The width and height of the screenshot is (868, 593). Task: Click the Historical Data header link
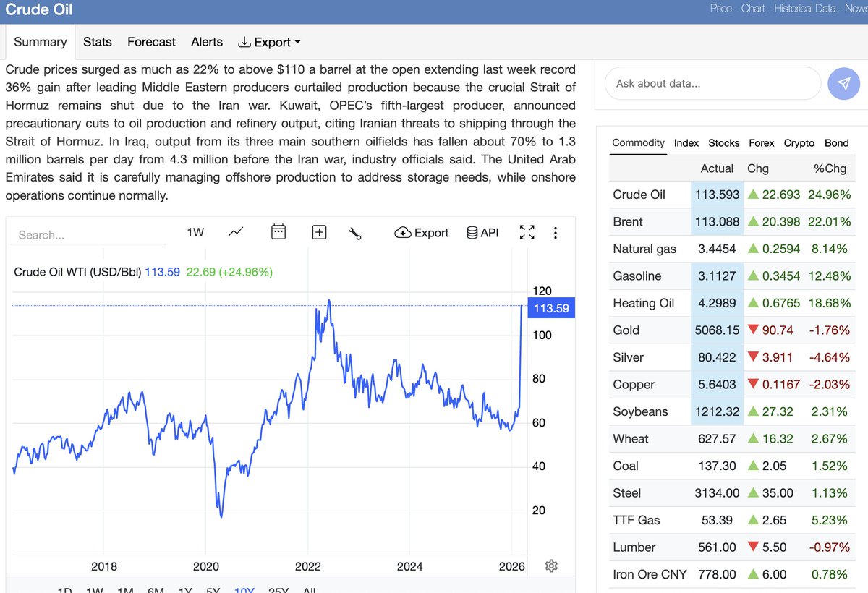pyautogui.click(x=805, y=9)
